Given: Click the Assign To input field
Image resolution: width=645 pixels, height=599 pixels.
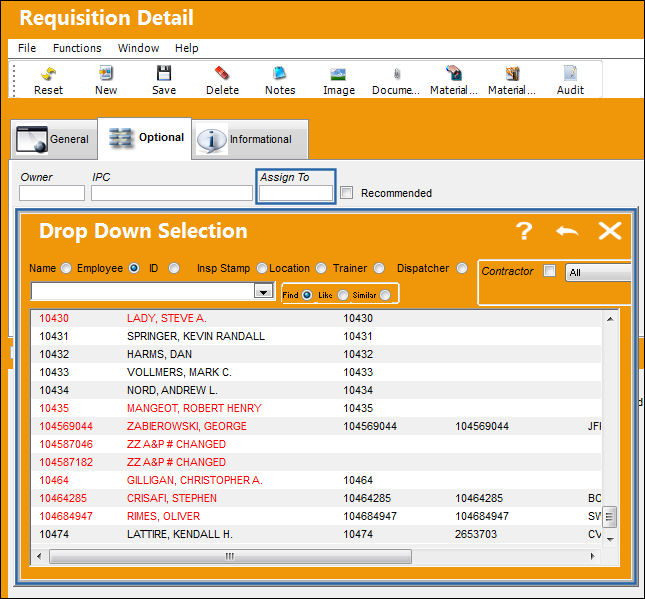Looking at the screenshot, I should pyautogui.click(x=296, y=193).
